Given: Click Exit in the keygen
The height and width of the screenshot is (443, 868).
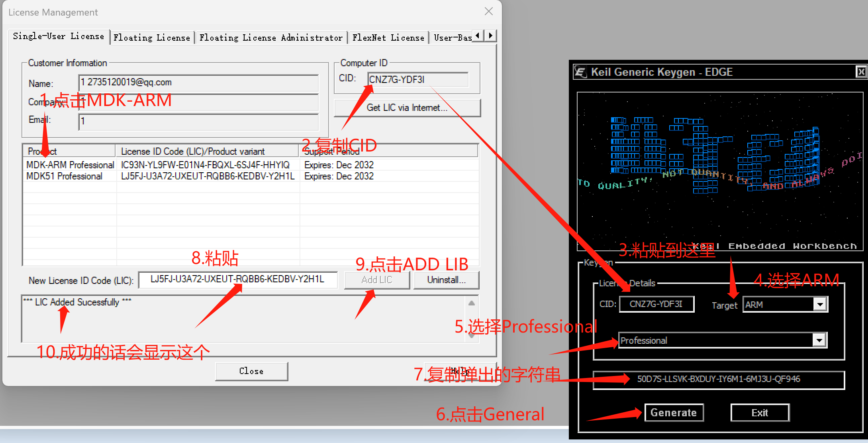Looking at the screenshot, I should click(x=760, y=413).
